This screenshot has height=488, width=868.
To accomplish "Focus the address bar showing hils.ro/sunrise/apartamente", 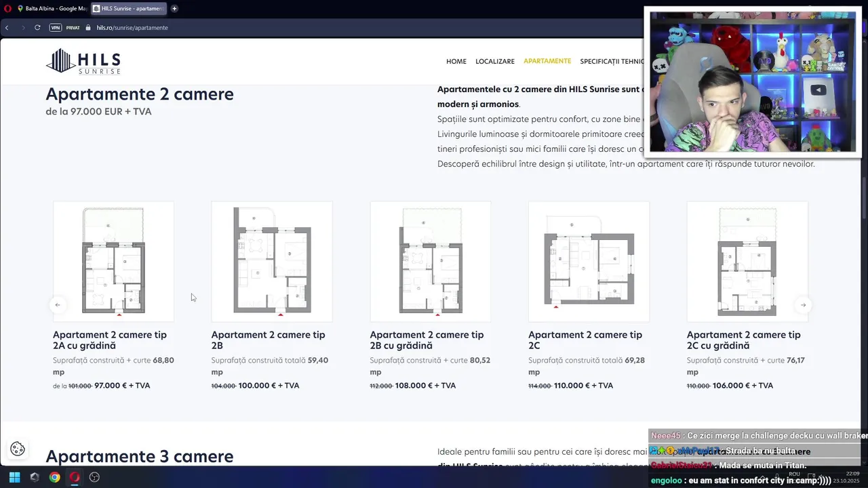I will (x=132, y=28).
